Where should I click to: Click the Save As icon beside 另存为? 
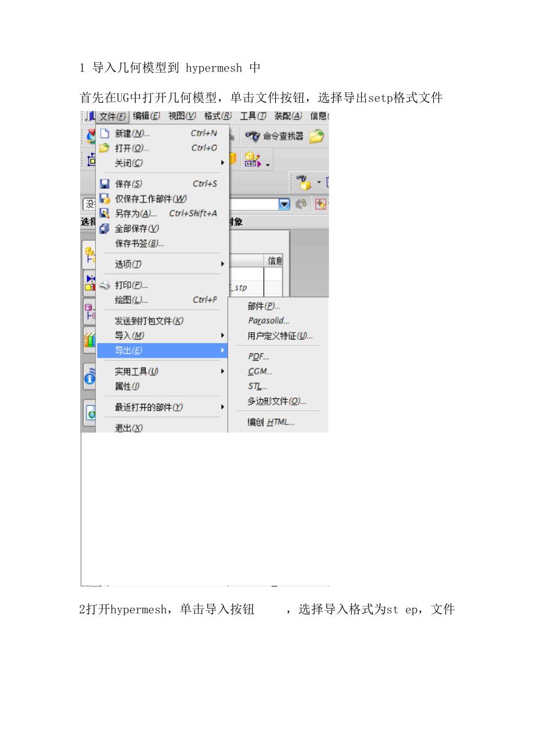[104, 213]
